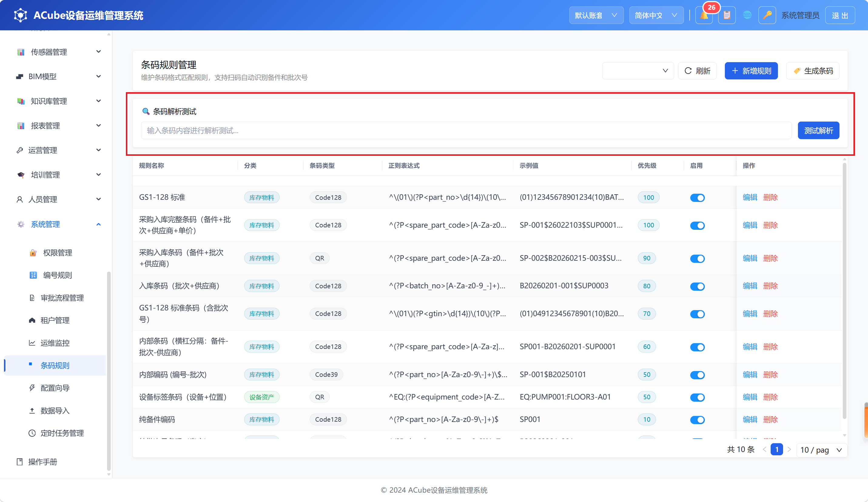Click the 系统管理 gear icon
The height and width of the screenshot is (502, 868).
pos(21,224)
